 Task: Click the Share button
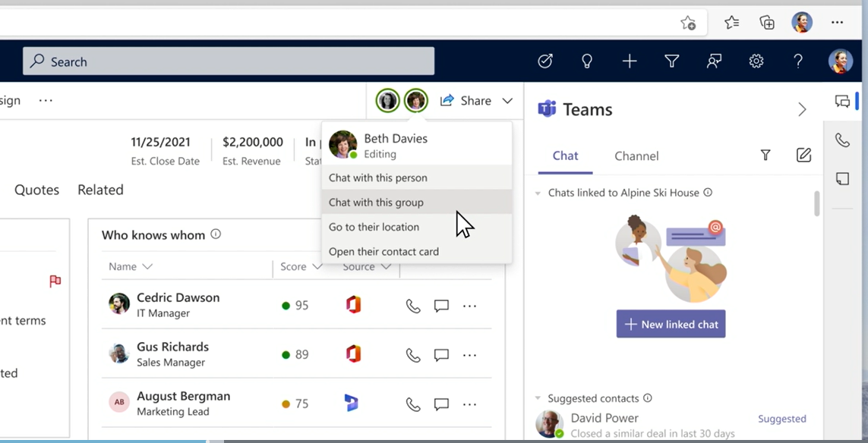click(466, 101)
